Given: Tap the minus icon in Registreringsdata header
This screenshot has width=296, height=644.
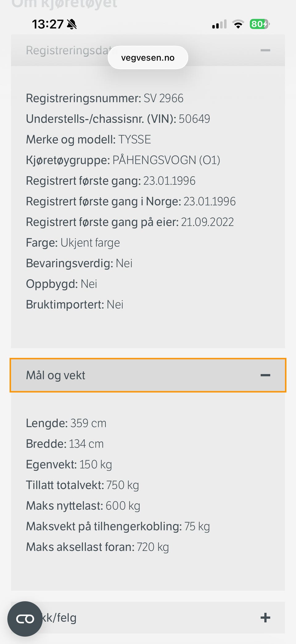Looking at the screenshot, I should [x=265, y=50].
